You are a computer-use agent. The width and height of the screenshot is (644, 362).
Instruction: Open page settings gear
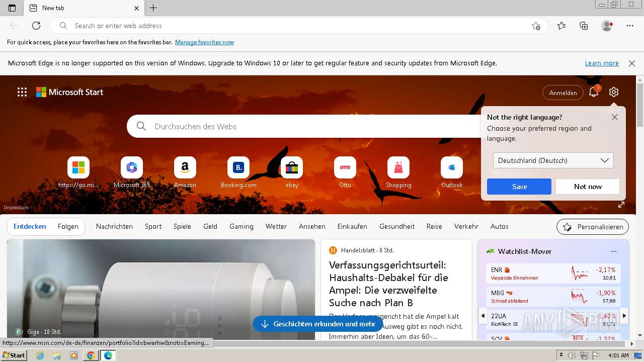pos(613,92)
